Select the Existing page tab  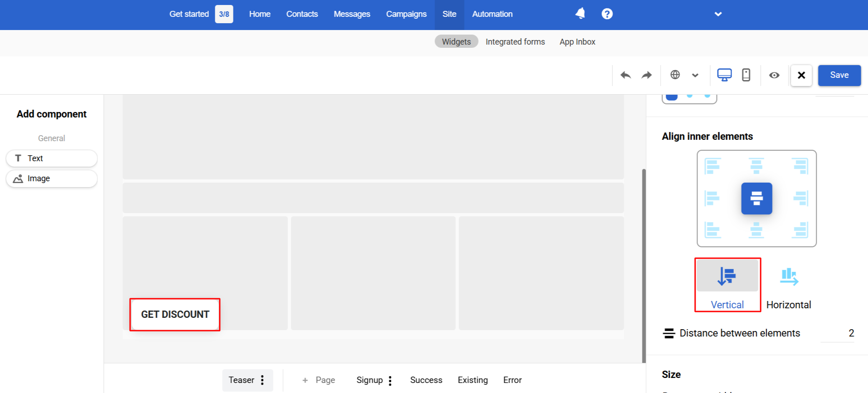473,380
